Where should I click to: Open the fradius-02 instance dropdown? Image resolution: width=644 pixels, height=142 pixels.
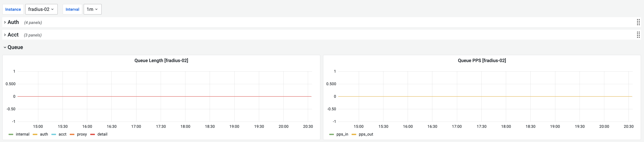coord(41,9)
